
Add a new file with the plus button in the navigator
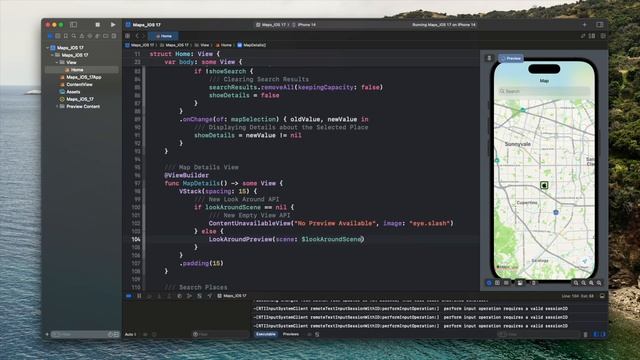(x=47, y=334)
